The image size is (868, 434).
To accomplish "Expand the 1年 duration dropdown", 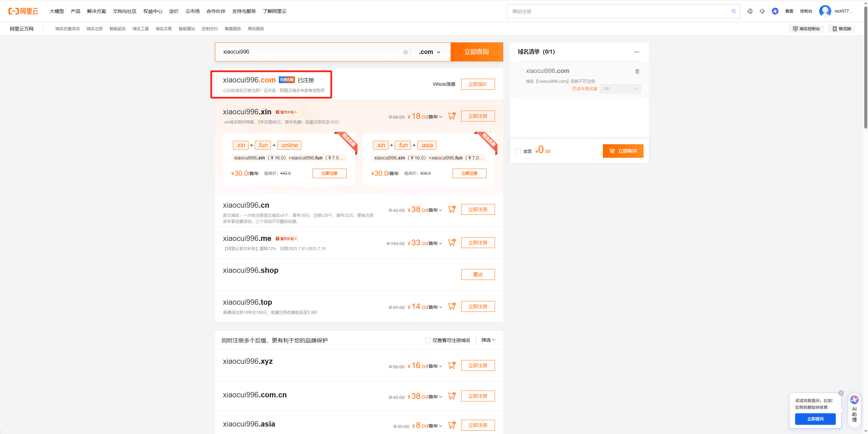I will [x=620, y=89].
